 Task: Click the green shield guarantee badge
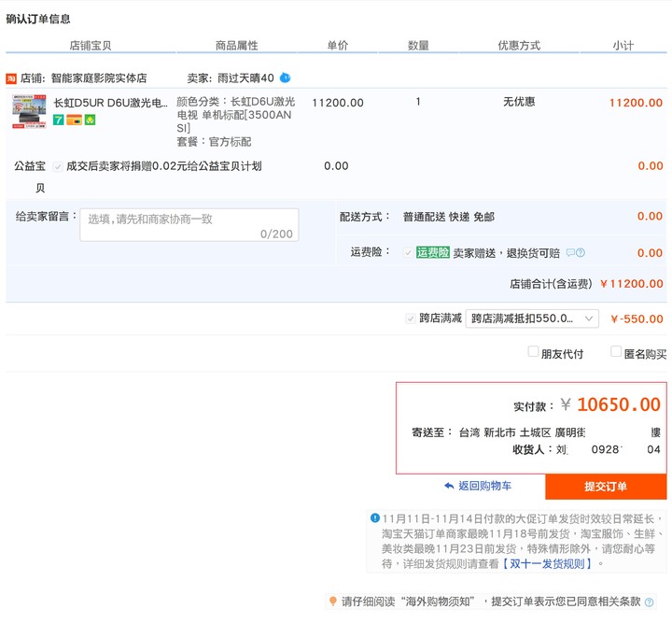(x=90, y=120)
